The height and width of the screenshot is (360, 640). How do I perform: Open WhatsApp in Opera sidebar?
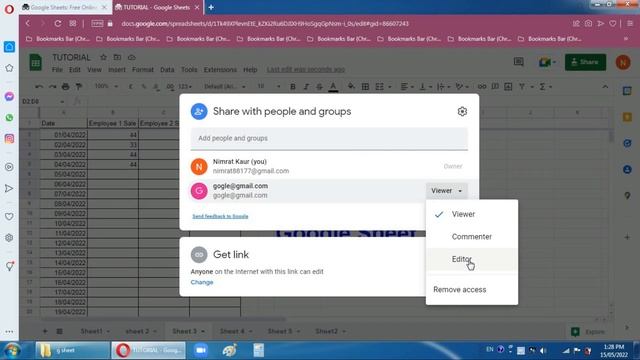tap(9, 118)
